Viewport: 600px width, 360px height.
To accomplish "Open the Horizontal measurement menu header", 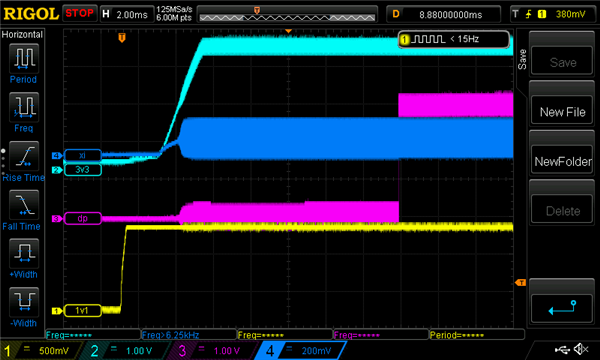I will pyautogui.click(x=22, y=34).
